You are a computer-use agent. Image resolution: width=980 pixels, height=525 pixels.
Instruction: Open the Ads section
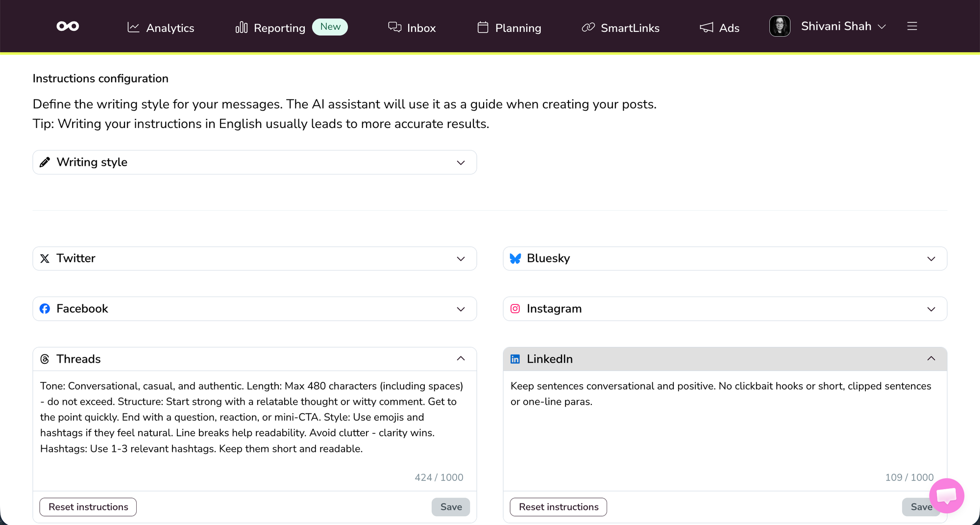point(719,27)
